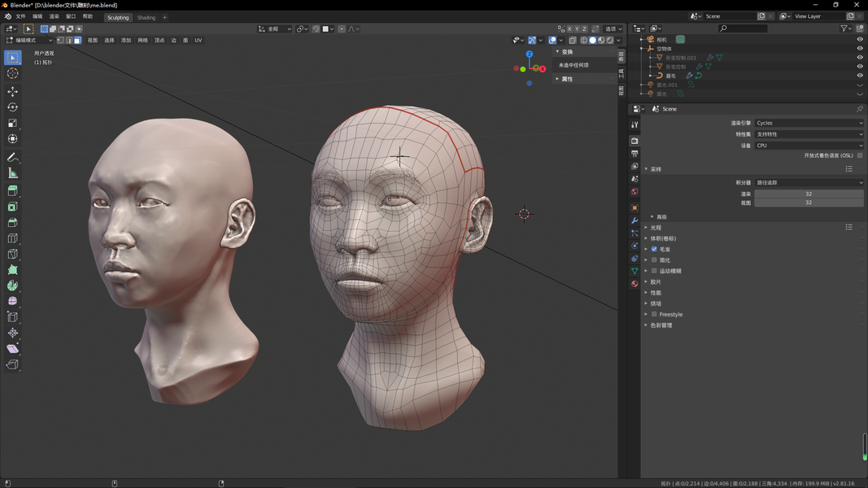This screenshot has width=868, height=488.
Task: Select the Annotate pencil tool
Action: click(12, 157)
